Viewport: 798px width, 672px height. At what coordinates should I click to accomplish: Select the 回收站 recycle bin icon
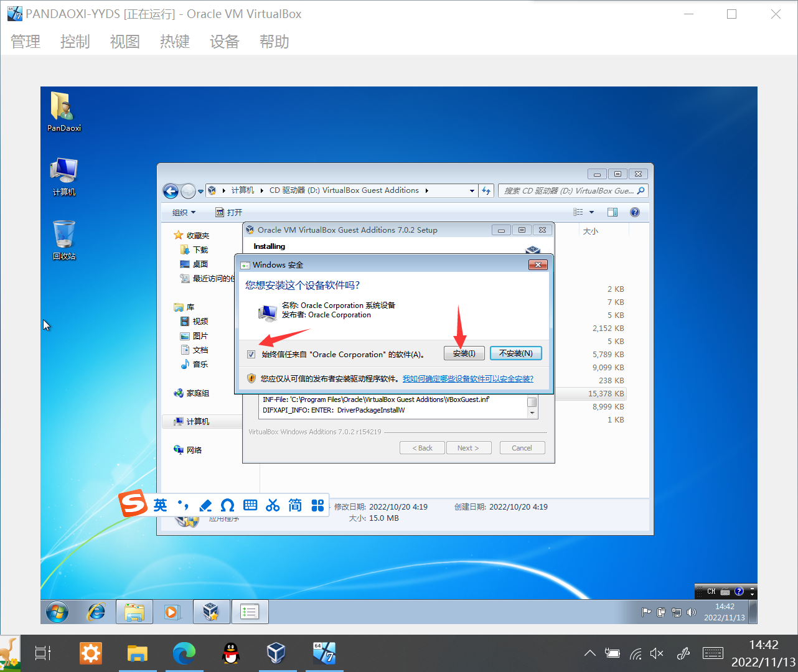(x=64, y=240)
